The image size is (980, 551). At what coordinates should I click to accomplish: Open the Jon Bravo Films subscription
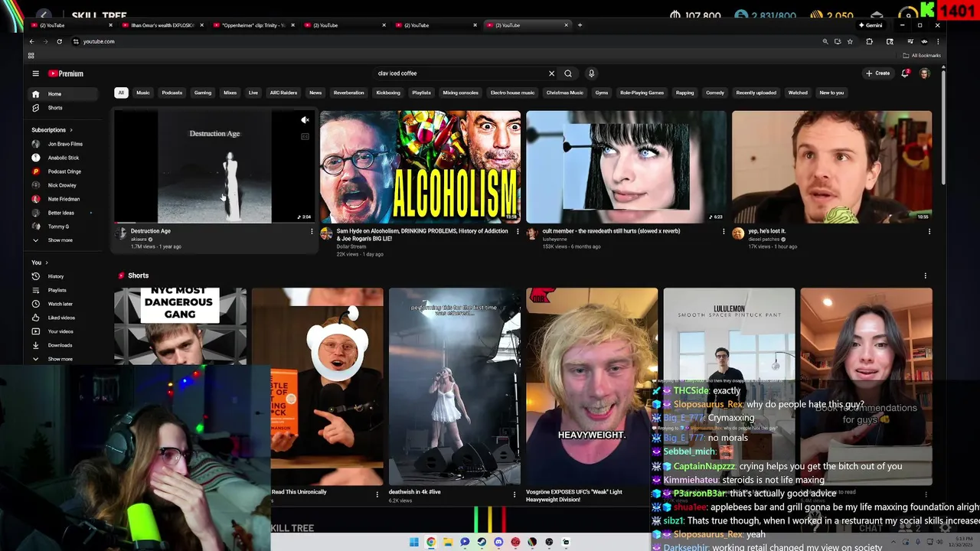tap(64, 144)
